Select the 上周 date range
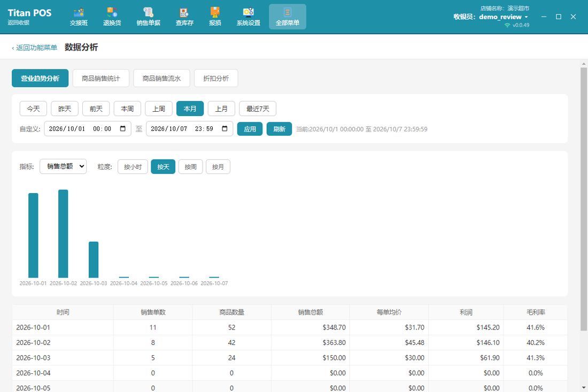Screen dimensions: 588x392 click(x=159, y=109)
